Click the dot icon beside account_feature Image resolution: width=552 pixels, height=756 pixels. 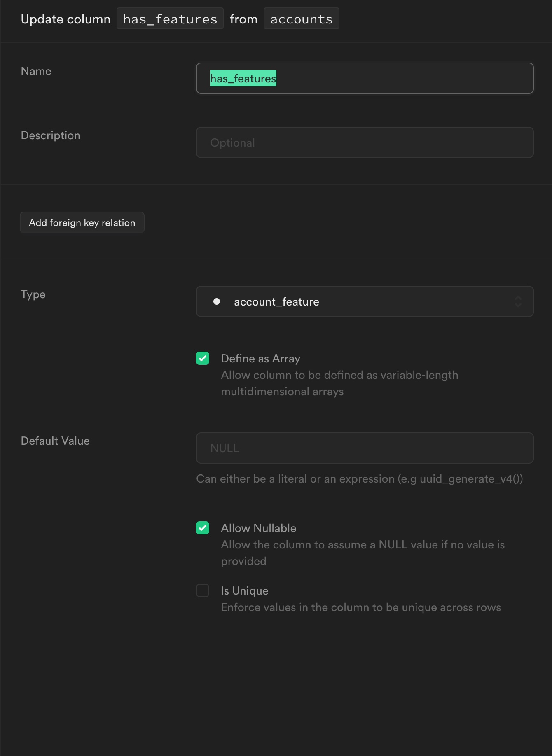coord(217,301)
